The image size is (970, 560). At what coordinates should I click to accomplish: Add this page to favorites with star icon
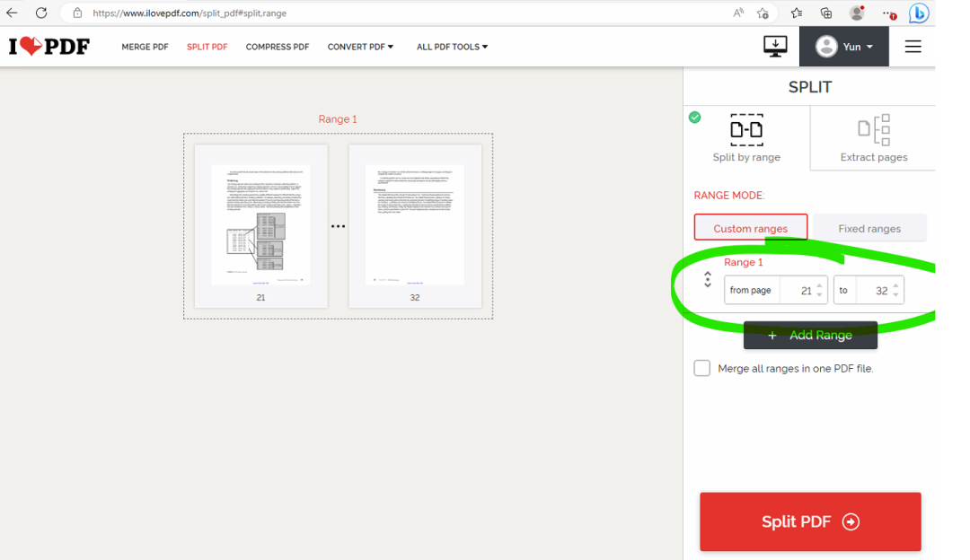(763, 13)
